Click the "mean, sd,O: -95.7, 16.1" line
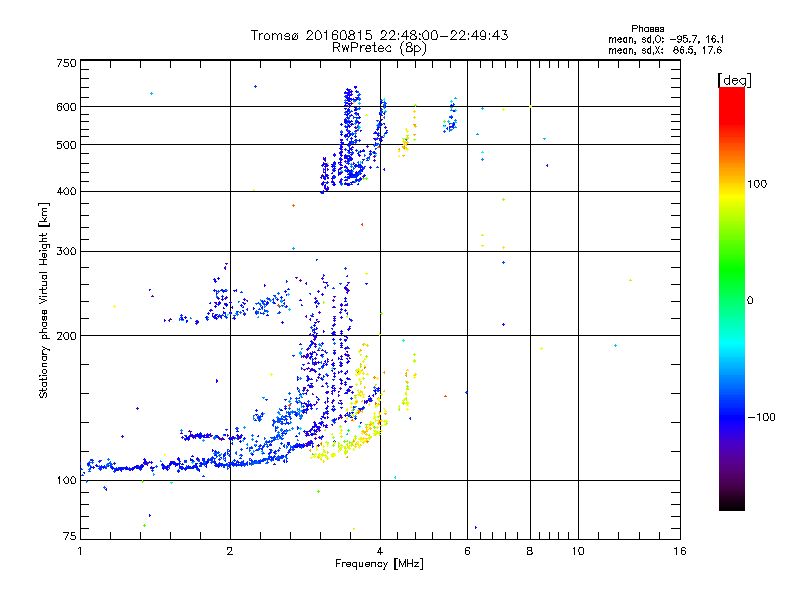The height and width of the screenshot is (600, 800). (666, 39)
